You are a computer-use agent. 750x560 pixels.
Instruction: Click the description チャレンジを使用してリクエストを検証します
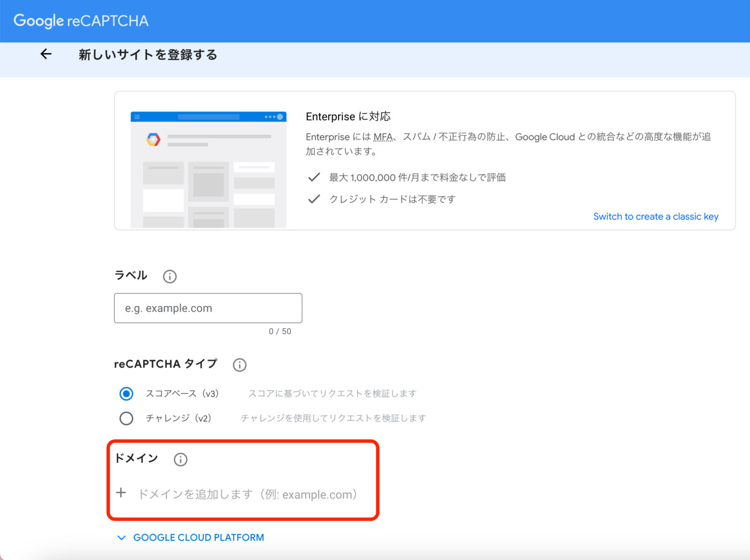click(333, 418)
